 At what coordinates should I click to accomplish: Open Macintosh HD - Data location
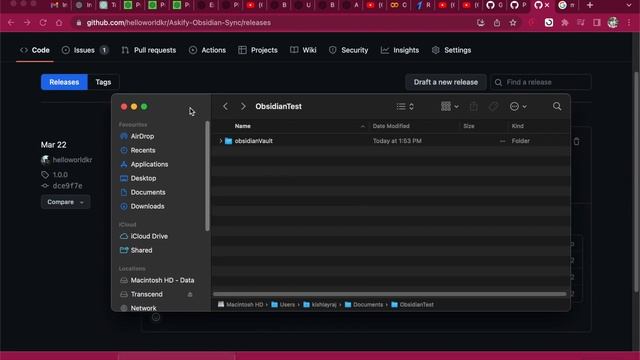tap(162, 280)
